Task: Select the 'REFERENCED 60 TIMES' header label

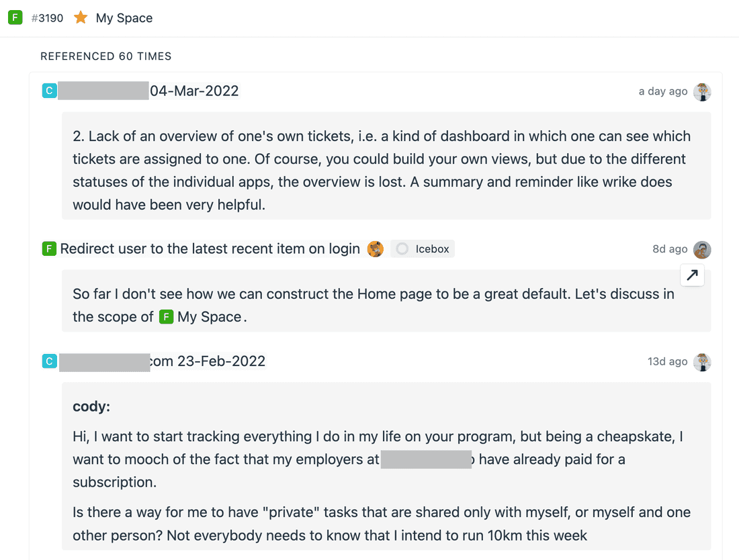Action: (105, 56)
